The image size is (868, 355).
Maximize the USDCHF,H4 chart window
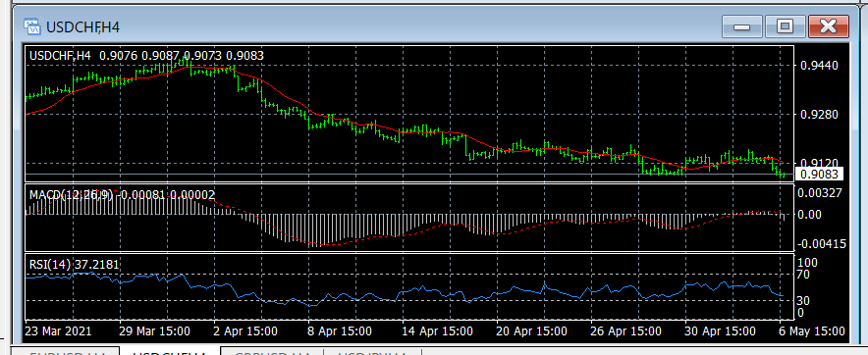(x=785, y=26)
